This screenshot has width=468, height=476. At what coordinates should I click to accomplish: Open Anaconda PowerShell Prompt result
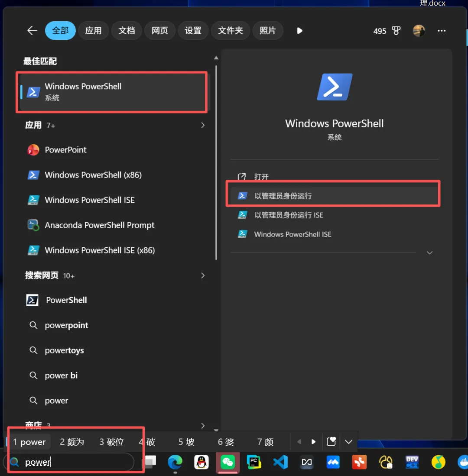(x=115, y=225)
